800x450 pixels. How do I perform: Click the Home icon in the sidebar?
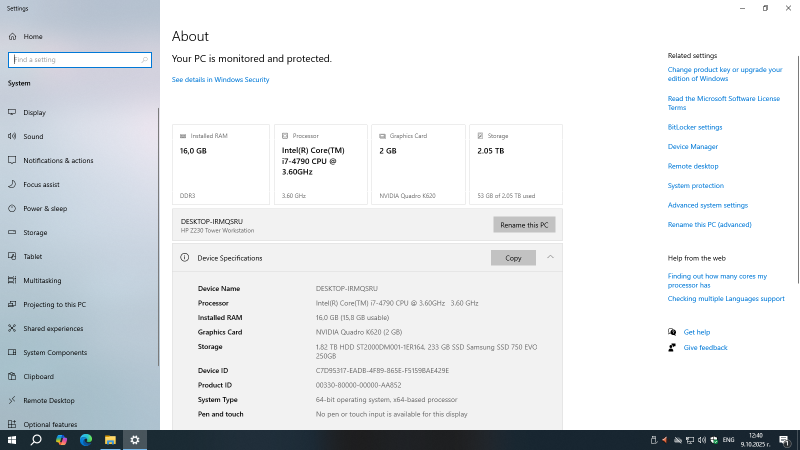click(x=12, y=37)
